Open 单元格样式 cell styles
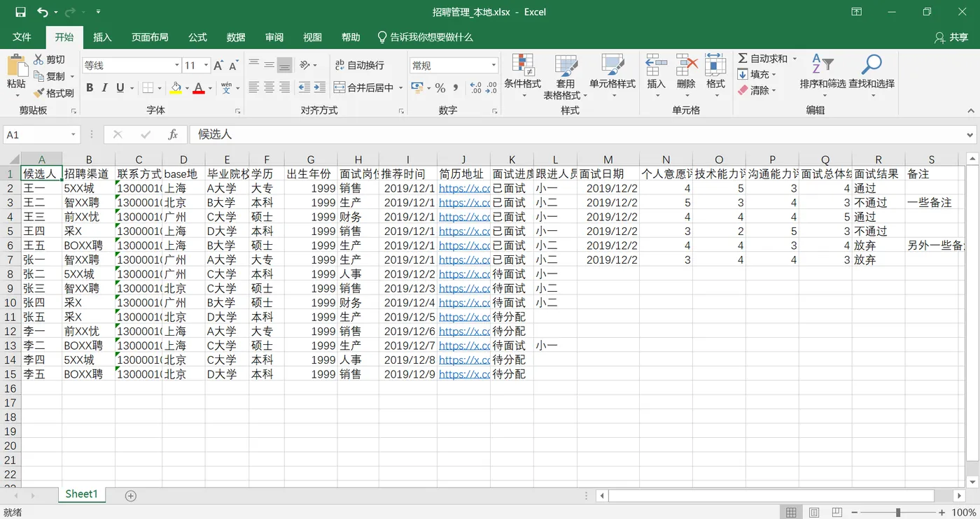Viewport: 980px width, 519px height. coord(612,76)
